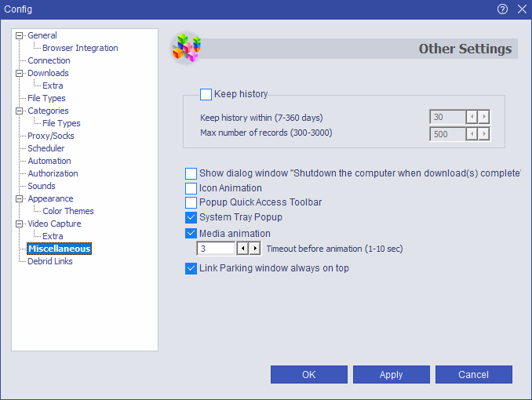Click the keep history days field
This screenshot has height=400, width=532.
click(447, 117)
